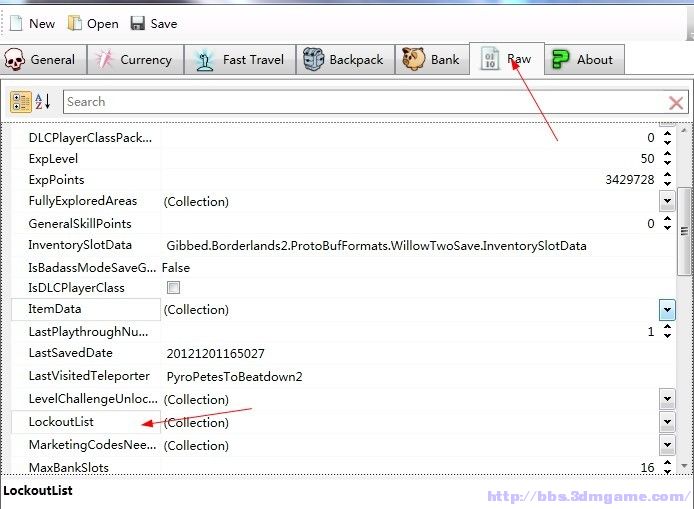Viewport: 694px width, 509px height.
Task: Decrease the LastPlaythroughNumber value
Action: tap(667, 336)
